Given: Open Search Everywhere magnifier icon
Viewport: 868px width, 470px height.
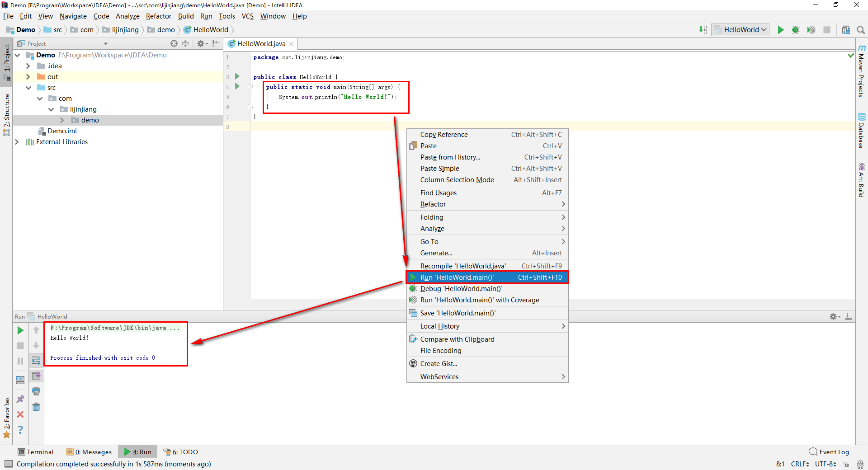Looking at the screenshot, I should pos(861,30).
